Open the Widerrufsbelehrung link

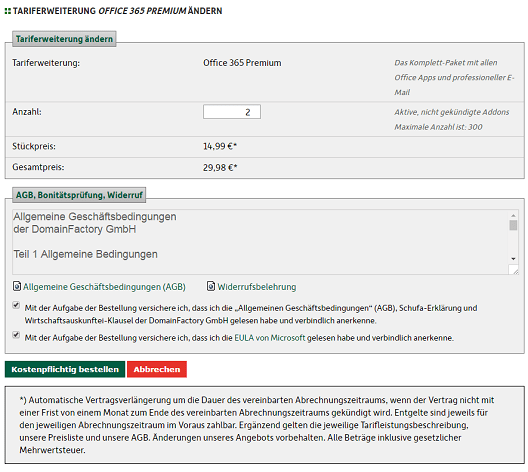(257, 287)
